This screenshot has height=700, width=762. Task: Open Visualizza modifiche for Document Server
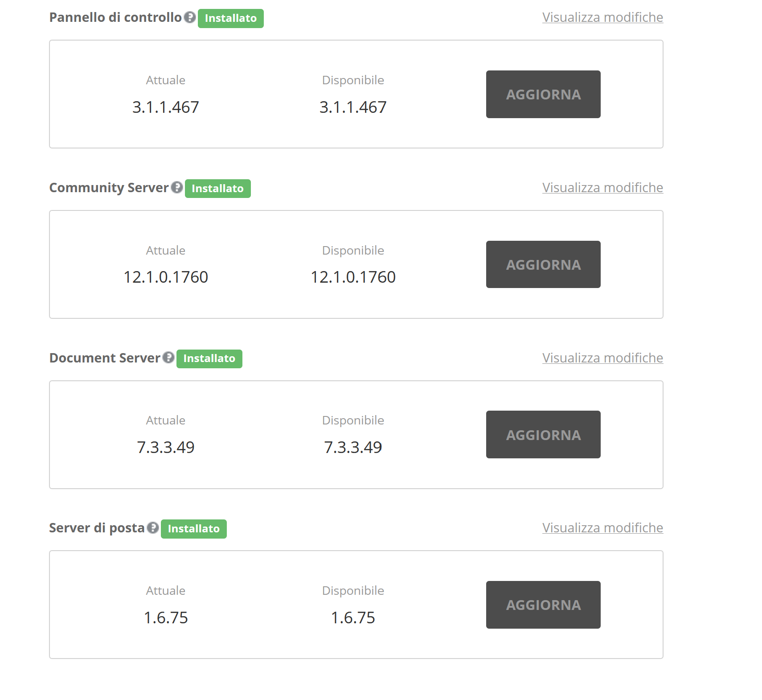pos(602,358)
